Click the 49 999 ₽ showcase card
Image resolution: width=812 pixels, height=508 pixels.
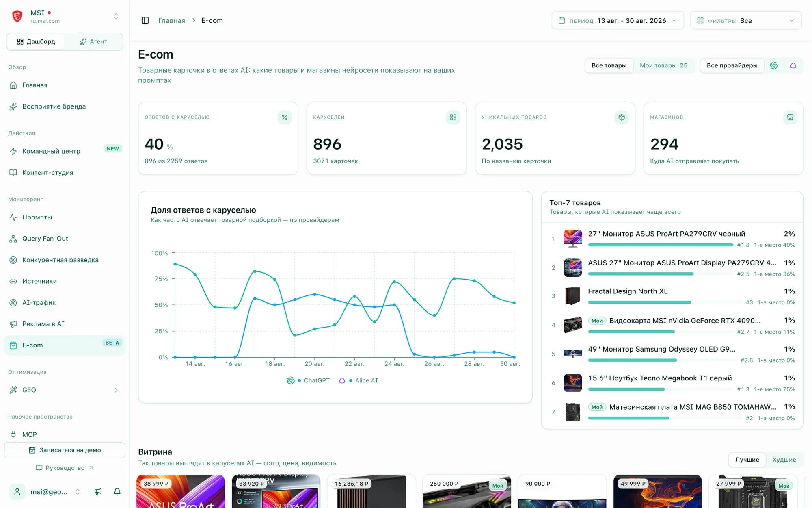pyautogui.click(x=658, y=491)
